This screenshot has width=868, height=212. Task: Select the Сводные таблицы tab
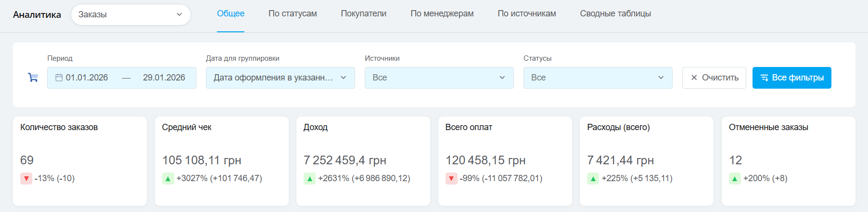pyautogui.click(x=615, y=13)
